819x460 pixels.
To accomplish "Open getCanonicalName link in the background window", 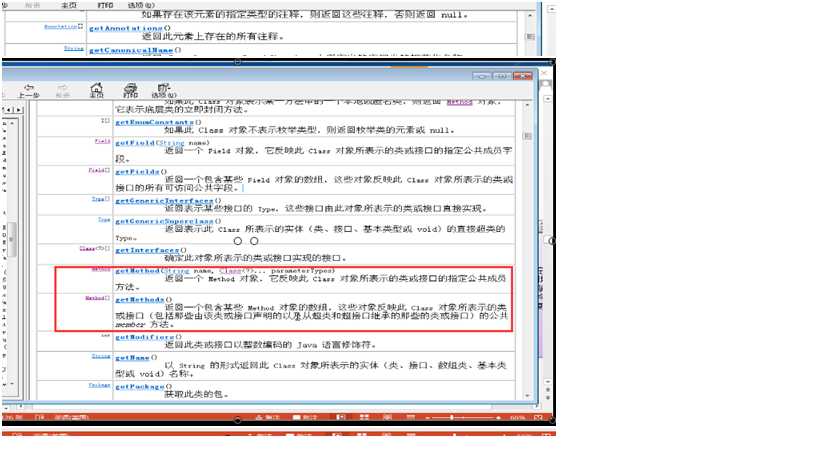I will pyautogui.click(x=131, y=50).
